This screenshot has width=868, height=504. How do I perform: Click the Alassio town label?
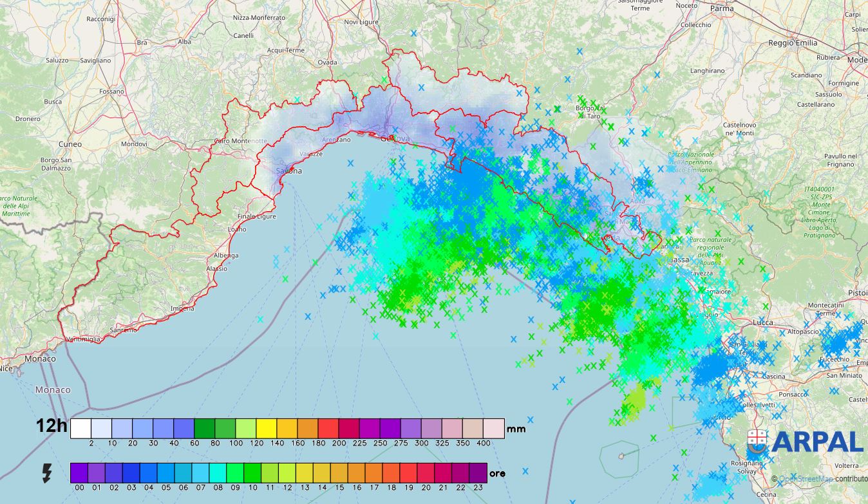[x=216, y=269]
